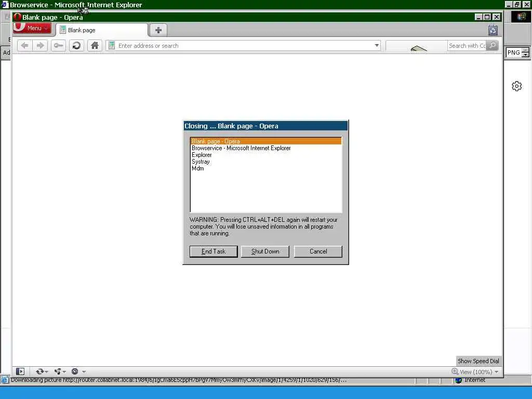Open a new tab with the plus button

click(158, 30)
